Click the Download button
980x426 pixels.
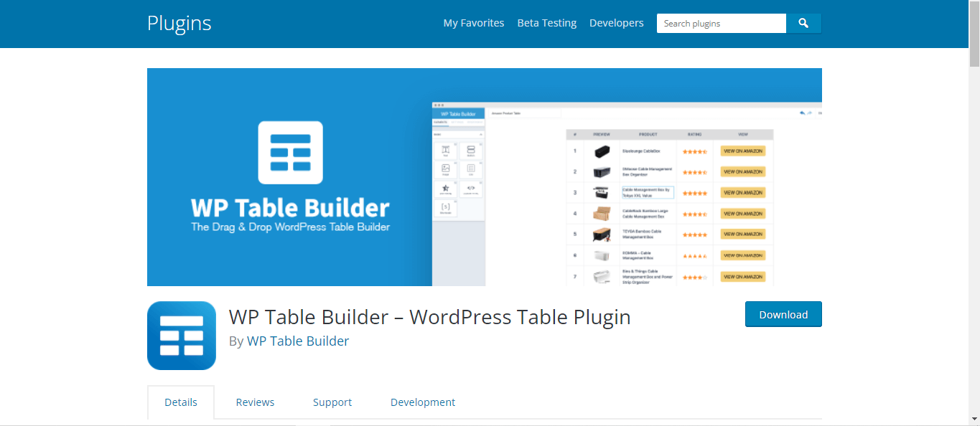pyautogui.click(x=783, y=314)
